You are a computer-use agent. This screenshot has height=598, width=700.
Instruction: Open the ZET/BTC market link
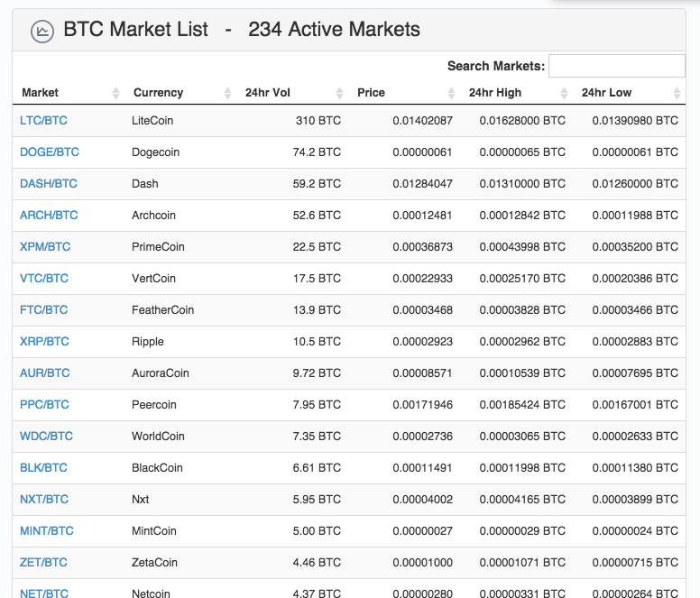tap(43, 562)
